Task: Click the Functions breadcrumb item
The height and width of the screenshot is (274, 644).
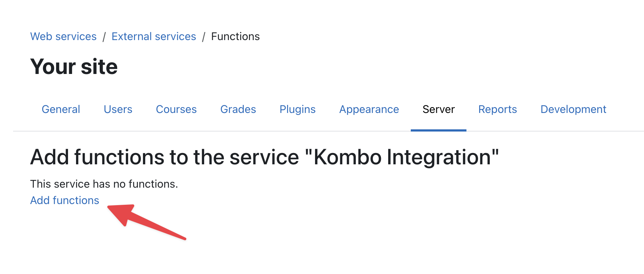Action: click(x=235, y=36)
